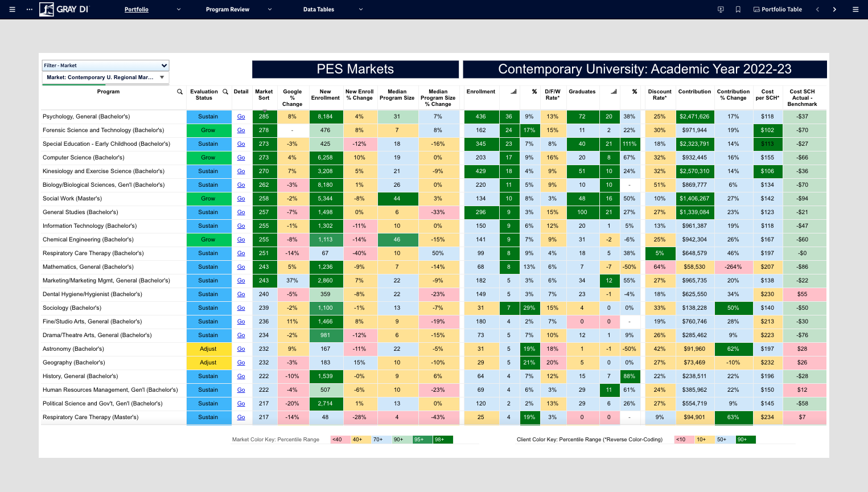Open the right-side hamburger menu

click(x=855, y=10)
